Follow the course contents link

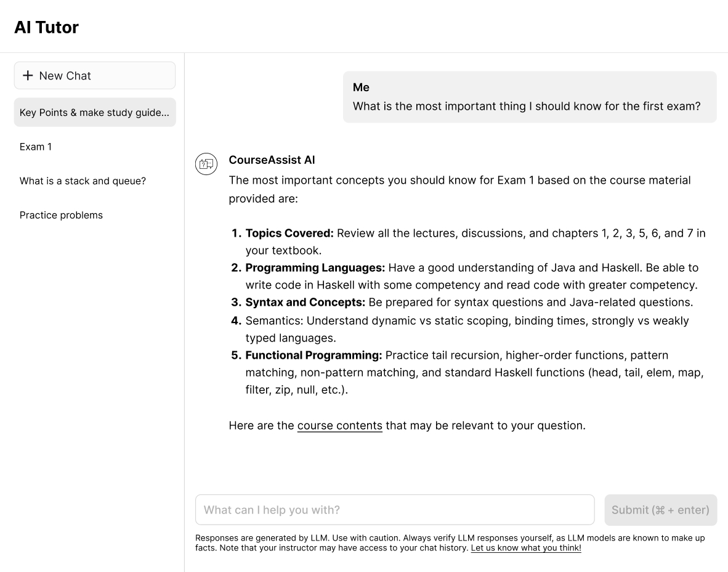(x=339, y=426)
